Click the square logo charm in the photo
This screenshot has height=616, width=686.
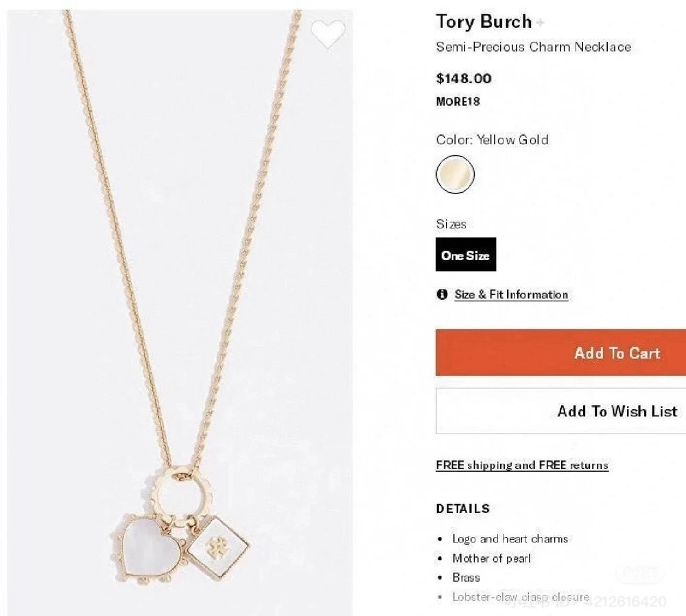pyautogui.click(x=218, y=547)
